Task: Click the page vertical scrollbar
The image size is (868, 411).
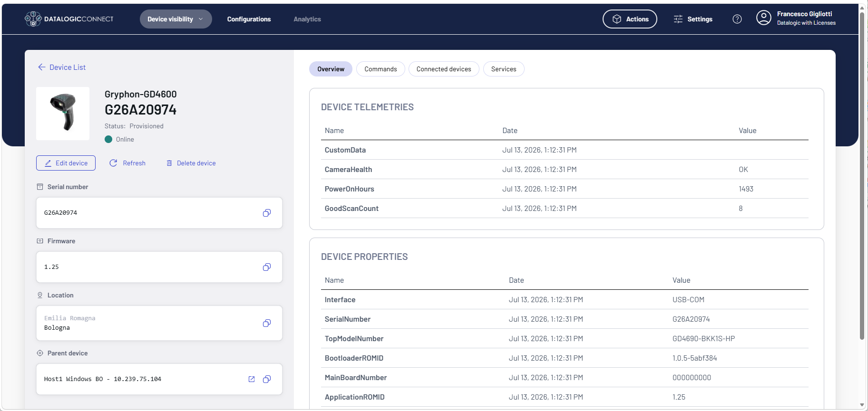Action: coord(862,176)
